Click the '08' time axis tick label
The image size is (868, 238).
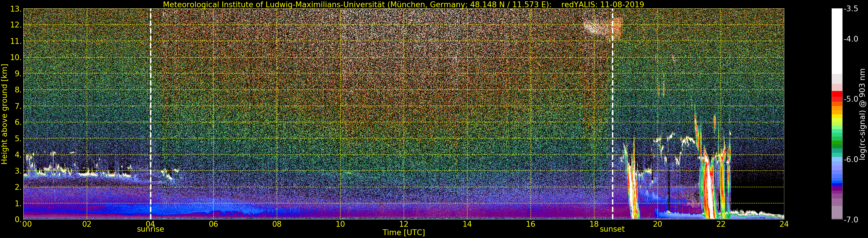(277, 224)
